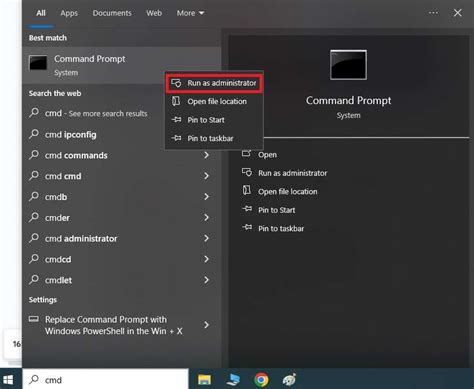474x389 pixels.
Task: Click the folder icon beside context menu Open file location
Action: (x=176, y=101)
